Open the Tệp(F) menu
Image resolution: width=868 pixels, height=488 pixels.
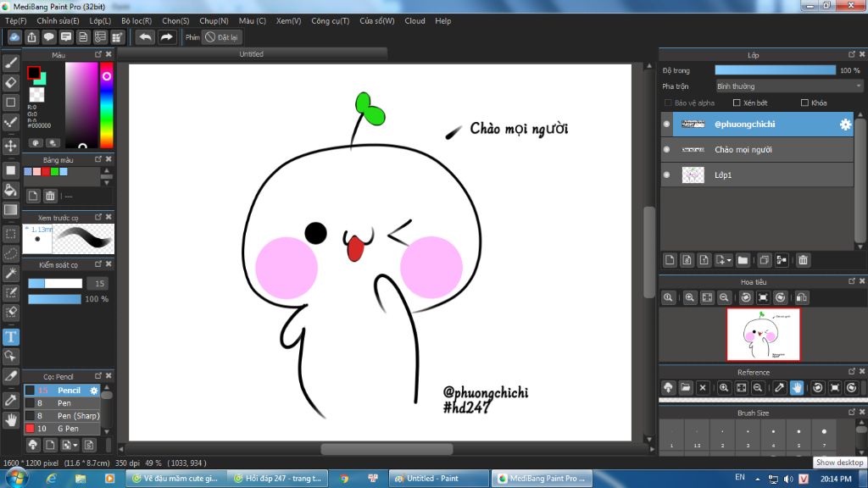pyautogui.click(x=16, y=21)
